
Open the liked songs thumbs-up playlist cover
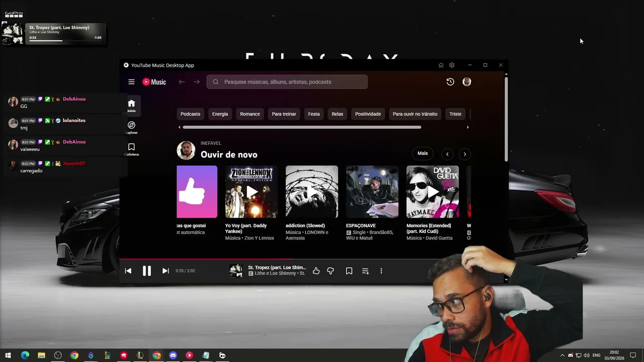point(197,192)
